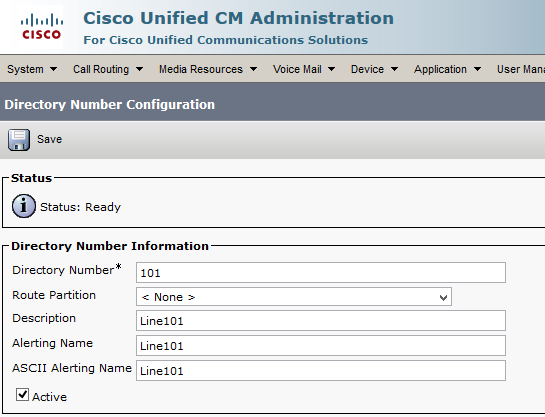The image size is (545, 417).
Task: Toggle the Active checkbox
Action: tap(22, 394)
